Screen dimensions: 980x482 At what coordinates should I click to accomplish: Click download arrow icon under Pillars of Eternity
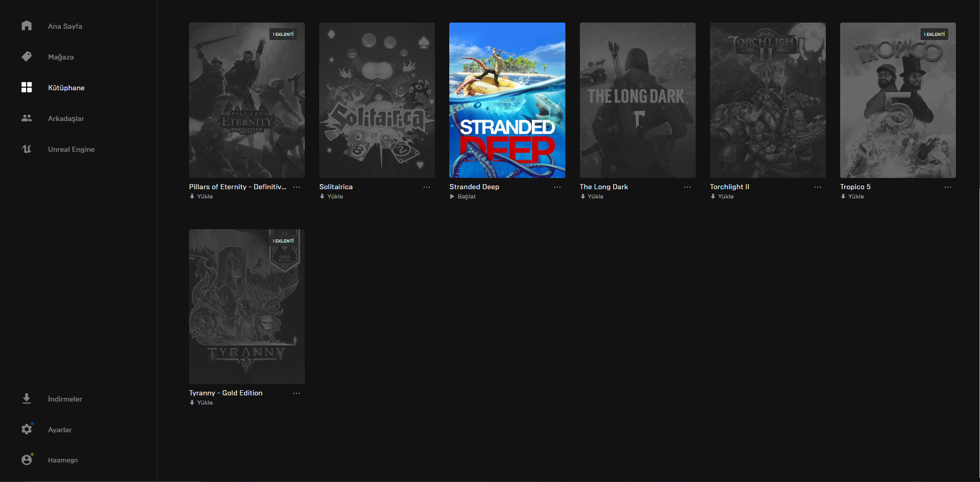[192, 196]
